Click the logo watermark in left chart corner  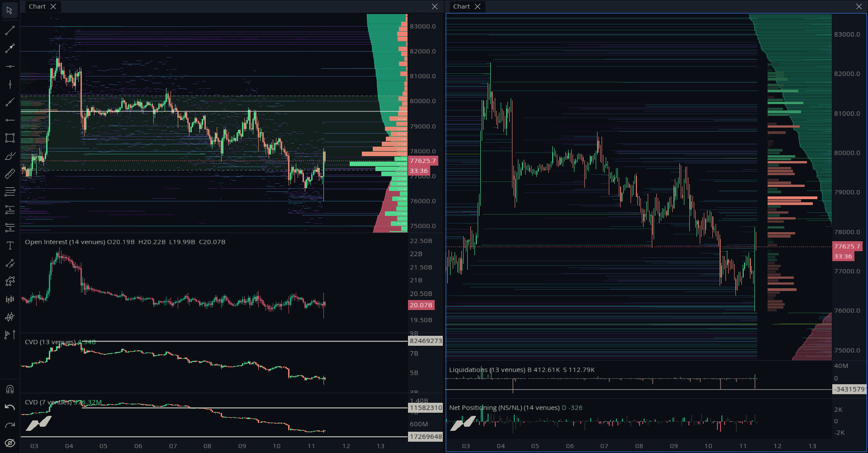coord(38,424)
